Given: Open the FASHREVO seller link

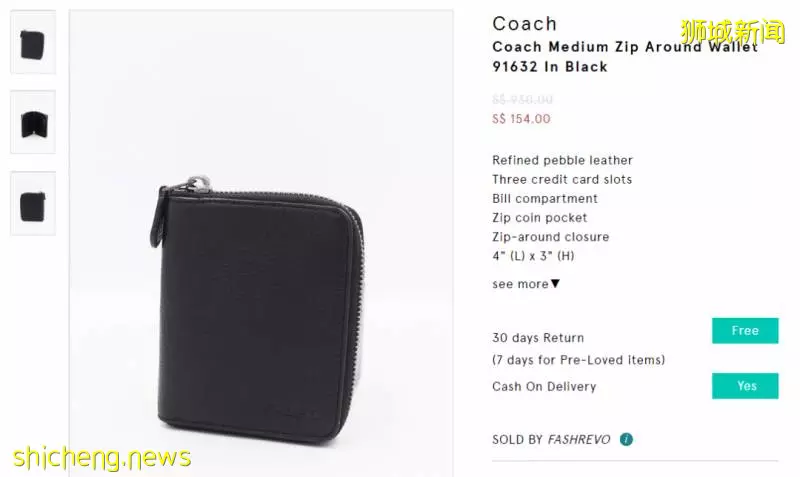Looking at the screenshot, I should pos(579,440).
